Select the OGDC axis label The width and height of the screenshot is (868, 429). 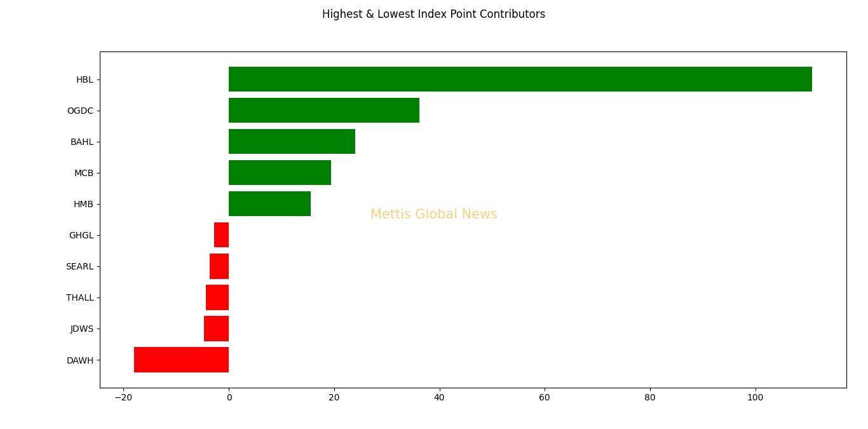(x=80, y=111)
